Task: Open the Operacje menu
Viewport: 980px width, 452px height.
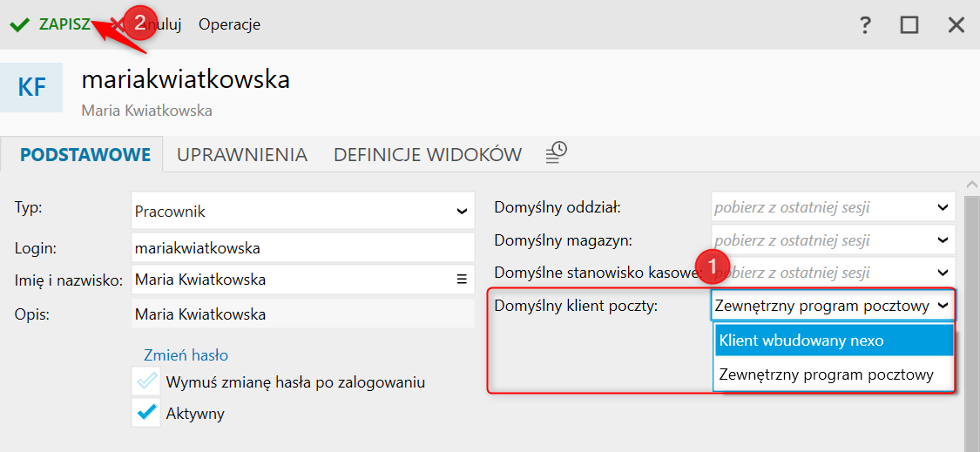Action: [229, 24]
